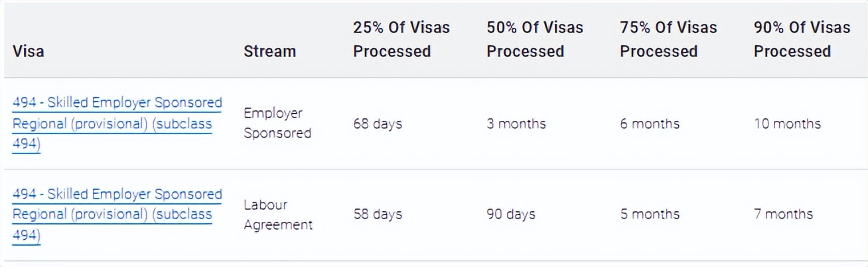Click the 90% Of Visas Processed header
868x267 pixels.
tap(802, 39)
